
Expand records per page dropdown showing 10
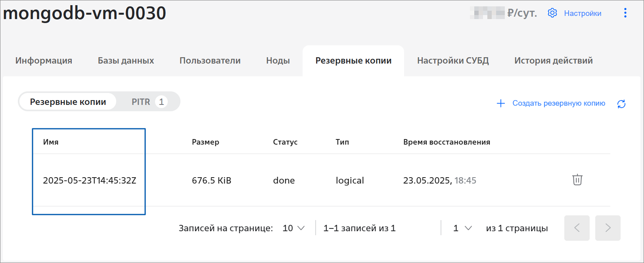pyautogui.click(x=293, y=228)
